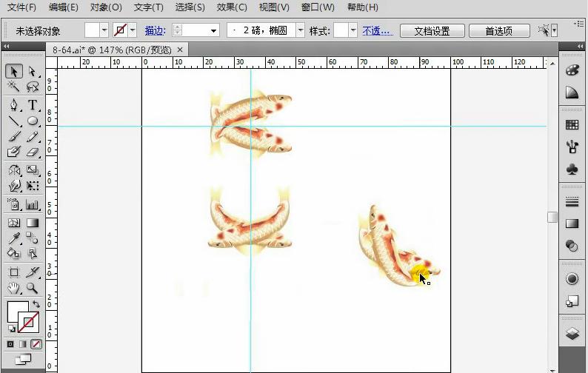Open the Stroke panel in right dock

(572, 202)
